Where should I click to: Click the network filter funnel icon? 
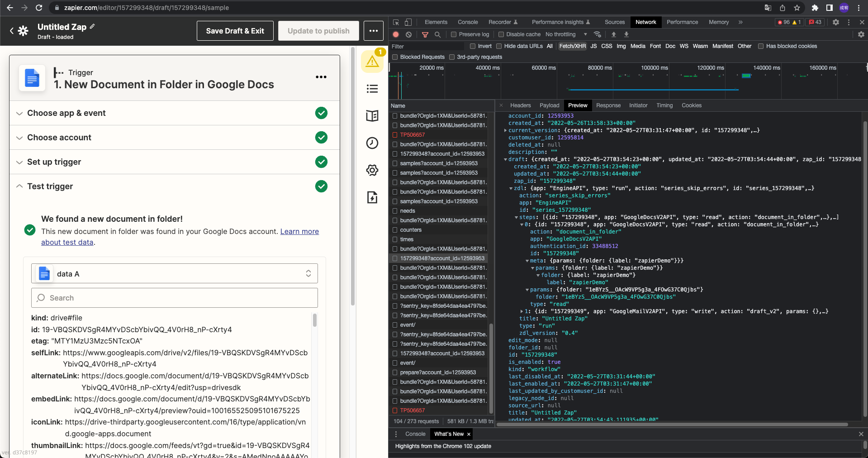pyautogui.click(x=425, y=34)
